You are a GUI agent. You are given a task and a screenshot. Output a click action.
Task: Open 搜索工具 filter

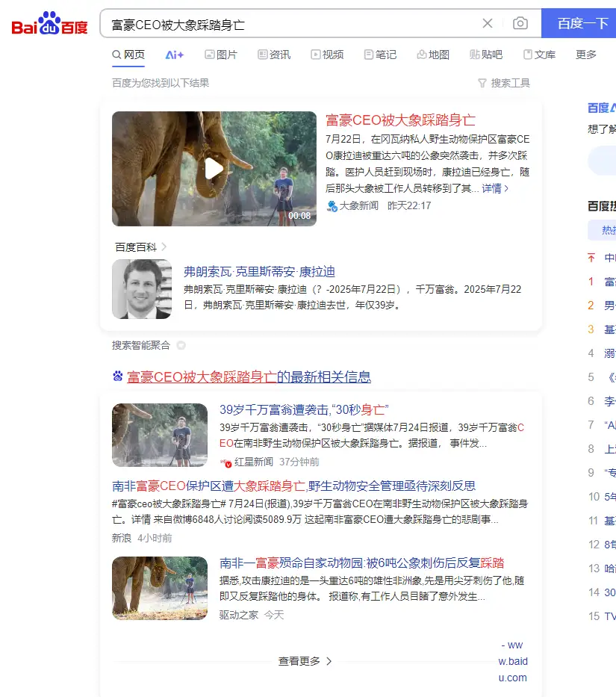tap(504, 83)
